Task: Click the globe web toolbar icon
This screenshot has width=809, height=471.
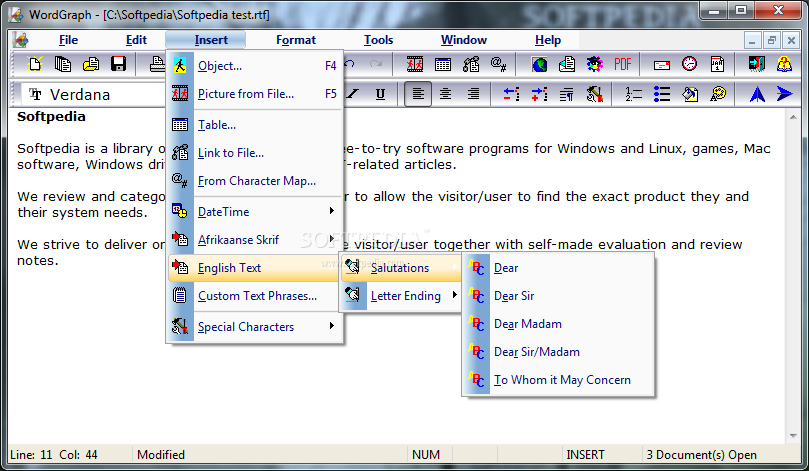Action: pyautogui.click(x=539, y=64)
